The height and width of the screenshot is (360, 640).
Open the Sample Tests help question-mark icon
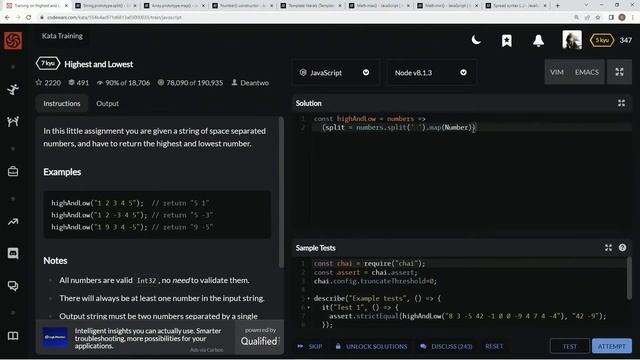pos(622,247)
